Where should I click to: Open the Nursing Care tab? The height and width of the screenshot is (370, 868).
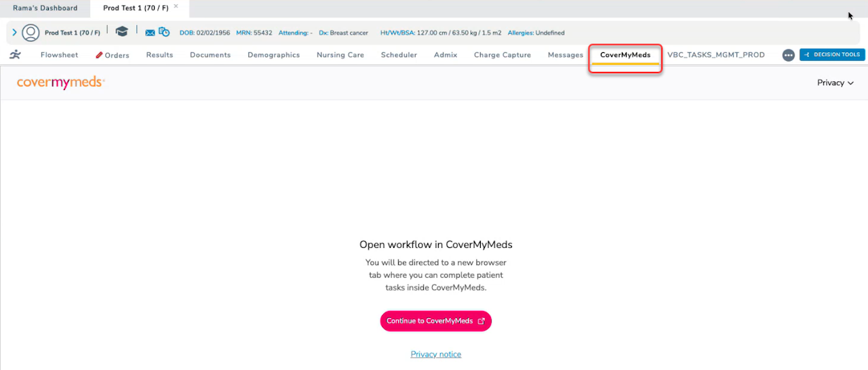[x=340, y=55]
